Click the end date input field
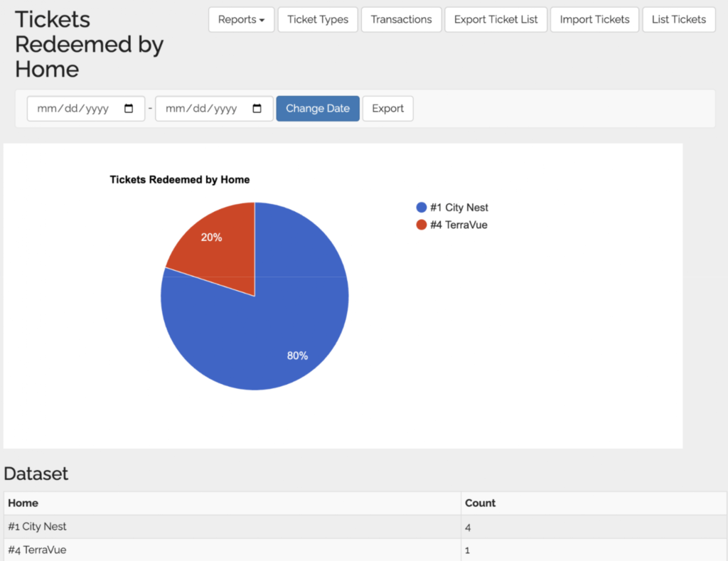This screenshot has height=561, width=728. pos(203,109)
